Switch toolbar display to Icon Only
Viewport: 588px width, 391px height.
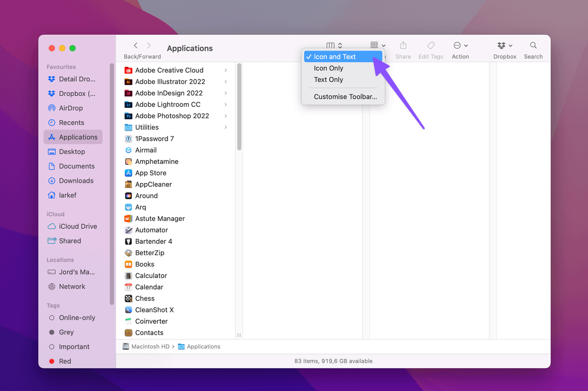point(328,68)
